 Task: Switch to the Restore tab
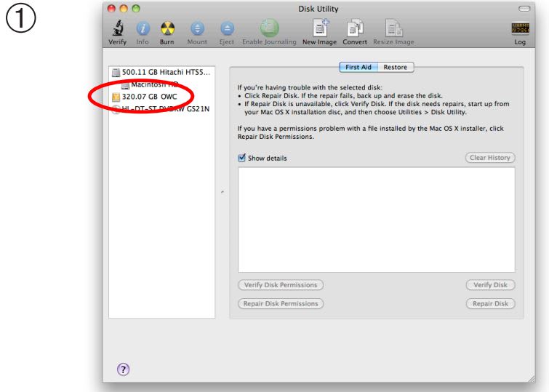pos(396,67)
